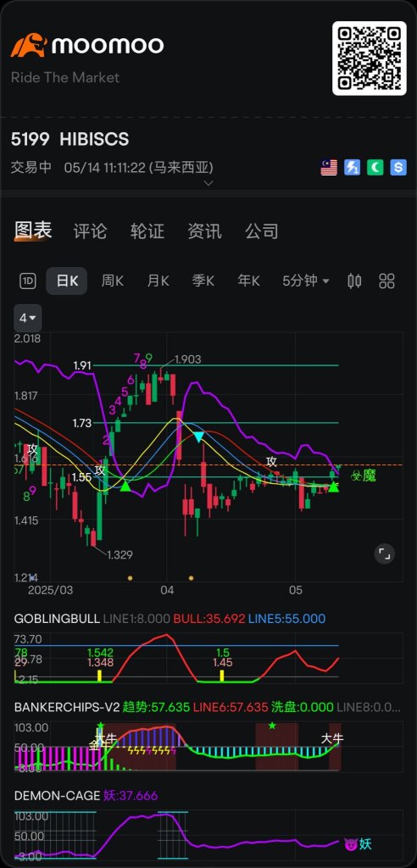Tap the green star above the middle BANKERCHIPS red zone
The width and height of the screenshot is (417, 868).
click(x=272, y=726)
